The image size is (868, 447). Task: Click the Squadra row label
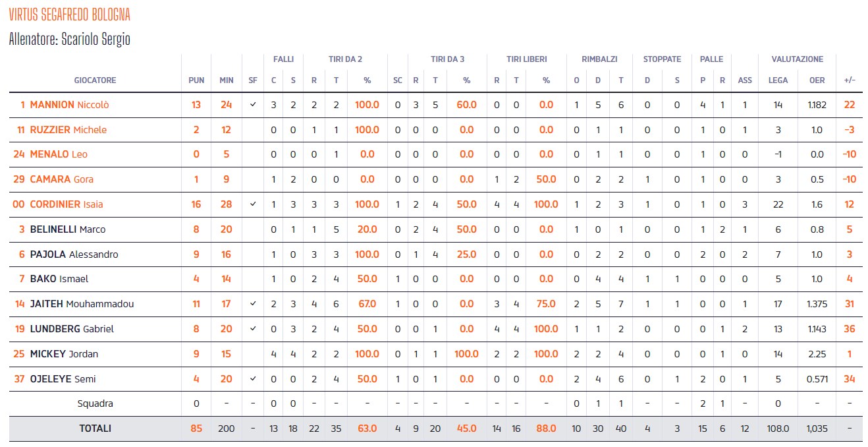[x=95, y=403]
